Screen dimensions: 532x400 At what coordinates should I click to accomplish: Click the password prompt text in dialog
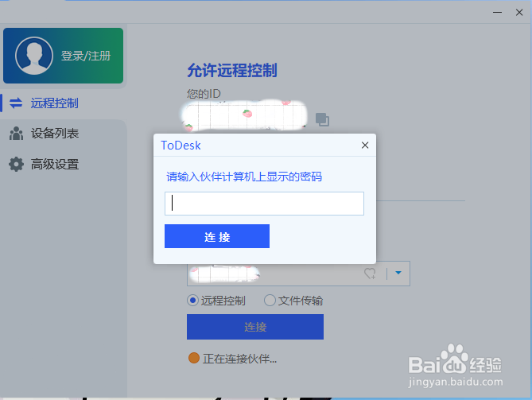tap(244, 177)
